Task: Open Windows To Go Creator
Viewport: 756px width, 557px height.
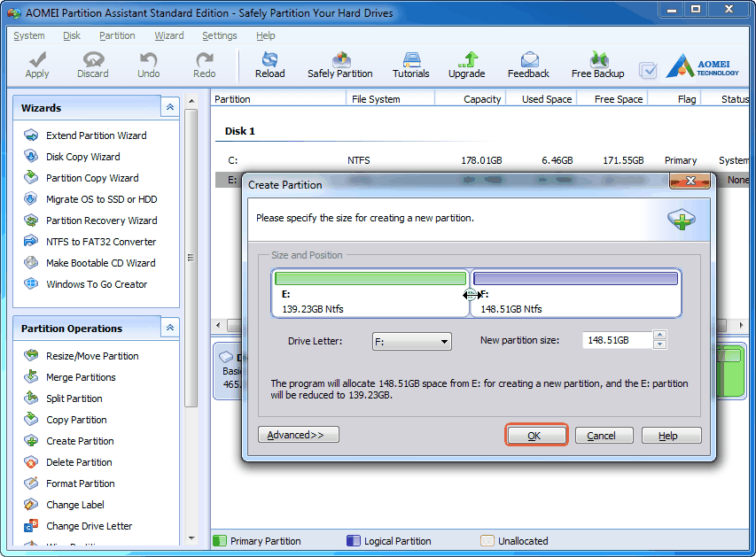Action: coord(97,283)
